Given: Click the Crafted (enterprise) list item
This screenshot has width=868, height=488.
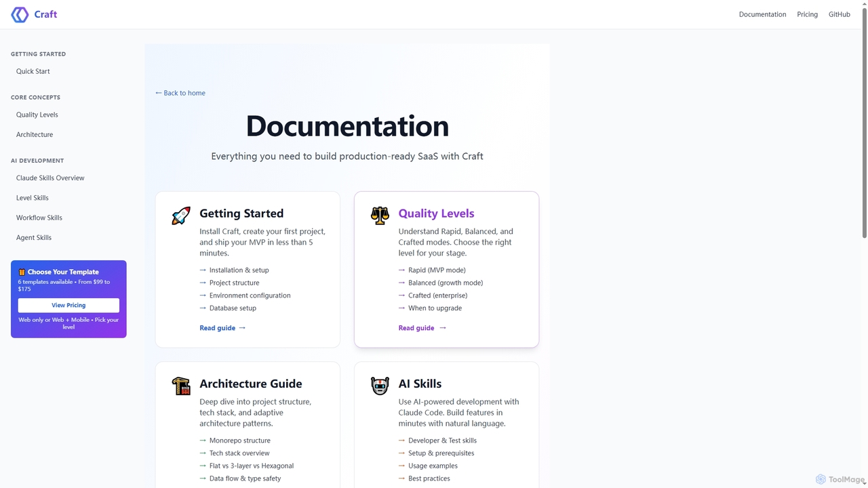Looking at the screenshot, I should [x=433, y=296].
